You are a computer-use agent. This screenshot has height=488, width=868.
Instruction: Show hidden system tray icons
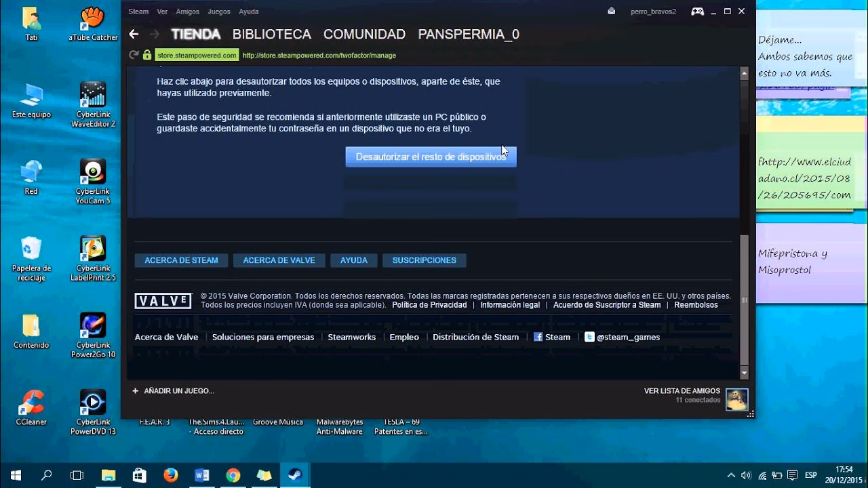pos(731,475)
